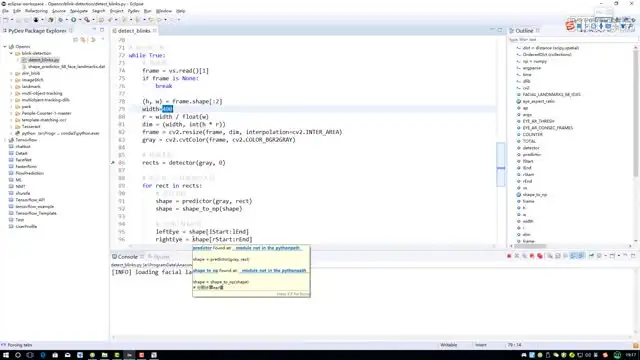Switch to the Console tab
The height and width of the screenshot is (360, 640).
tap(127, 257)
